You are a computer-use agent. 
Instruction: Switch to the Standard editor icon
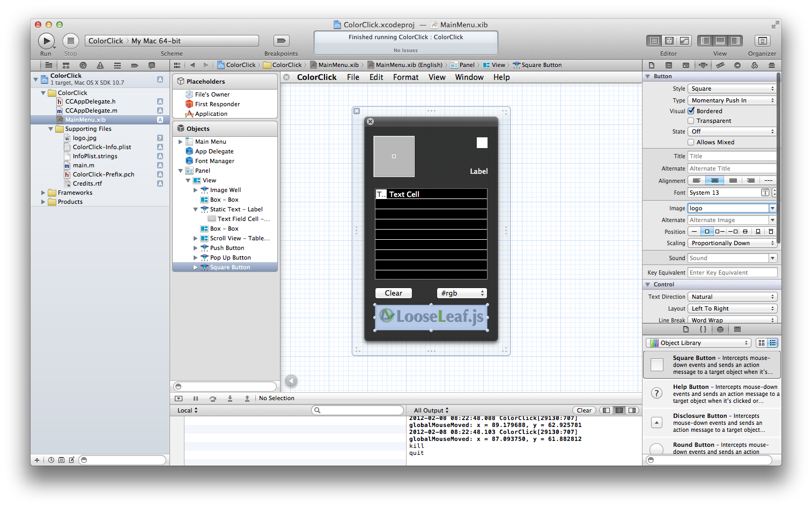click(654, 41)
